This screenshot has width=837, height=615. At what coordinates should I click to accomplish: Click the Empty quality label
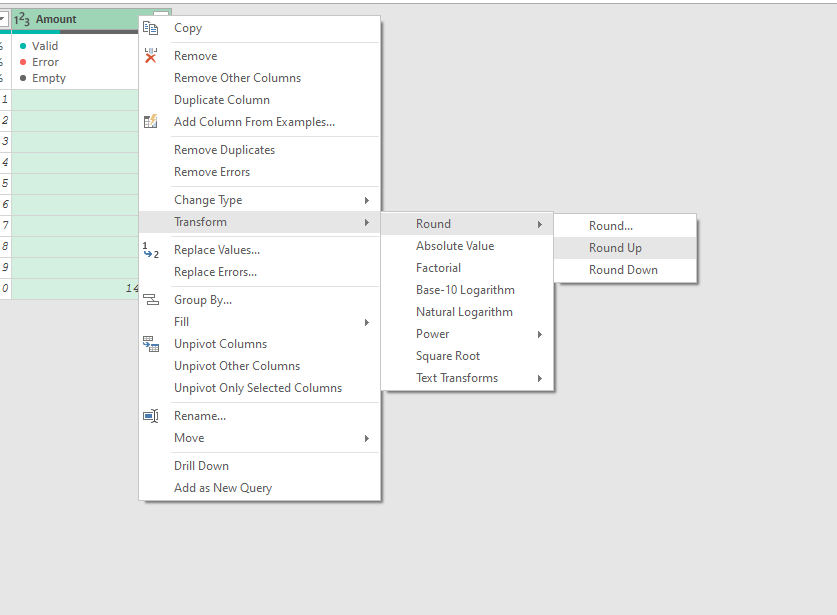tap(49, 78)
